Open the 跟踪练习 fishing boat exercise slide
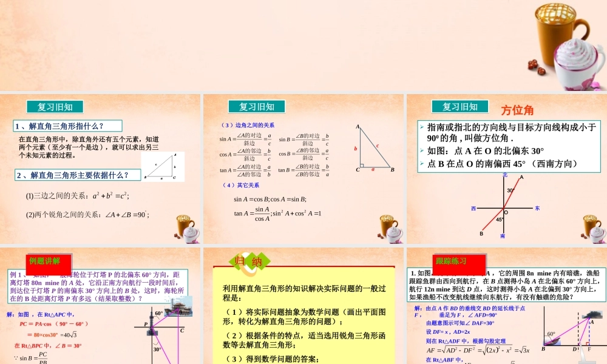The height and width of the screenshot is (364, 607). point(507,306)
